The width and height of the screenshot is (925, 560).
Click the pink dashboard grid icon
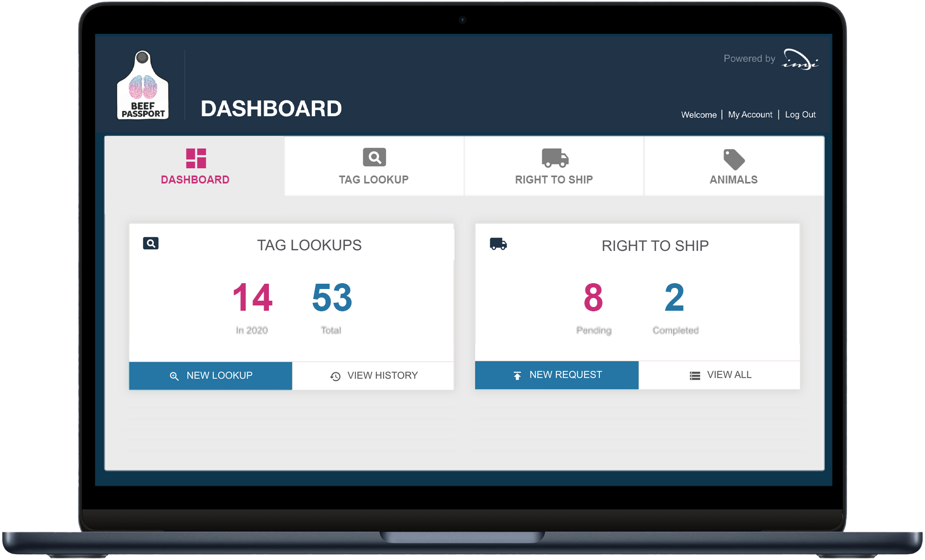(x=196, y=158)
